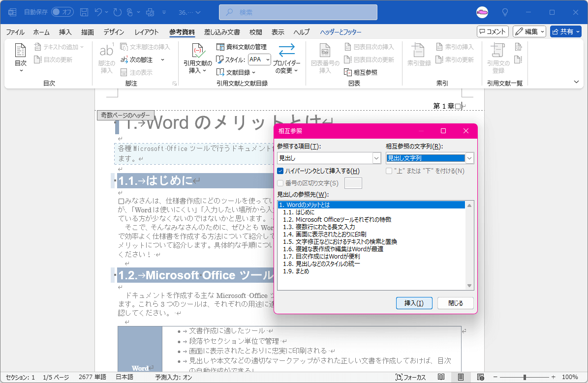Image resolution: width=588 pixels, height=383 pixels.
Task: Switch to 表示 tab
Action: point(278,32)
